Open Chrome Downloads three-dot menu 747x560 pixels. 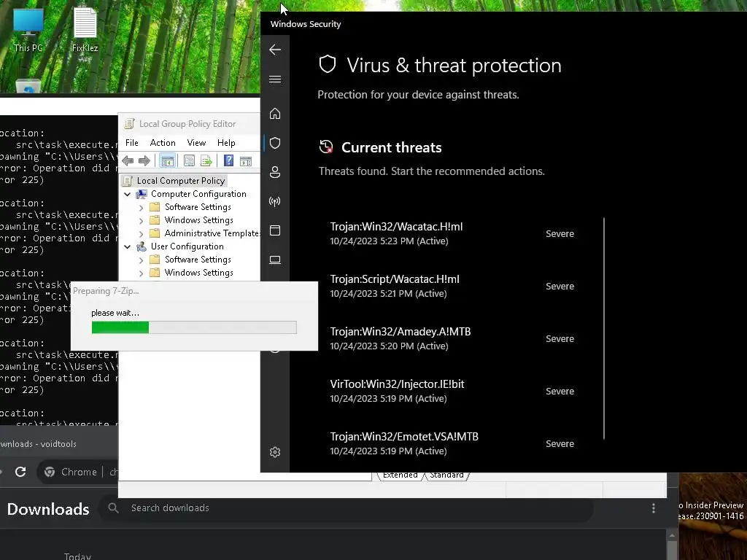pyautogui.click(x=654, y=508)
